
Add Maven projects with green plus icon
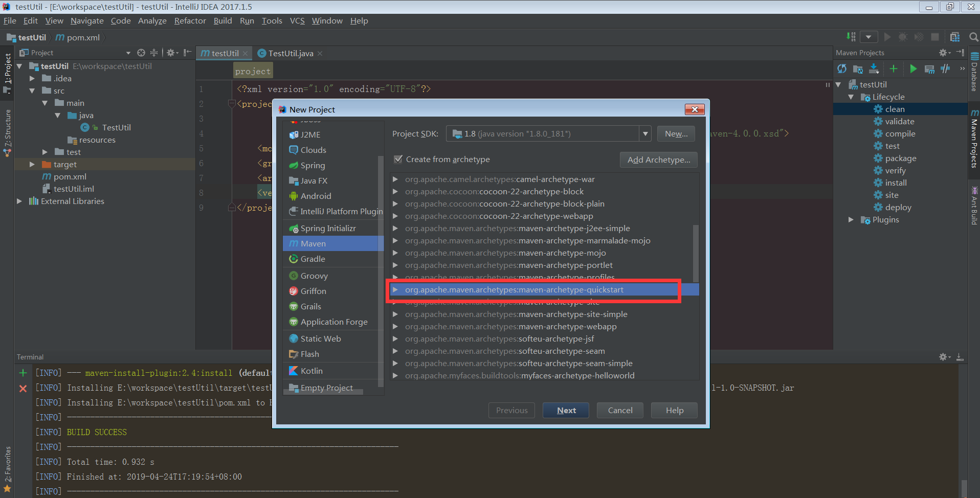pyautogui.click(x=894, y=69)
